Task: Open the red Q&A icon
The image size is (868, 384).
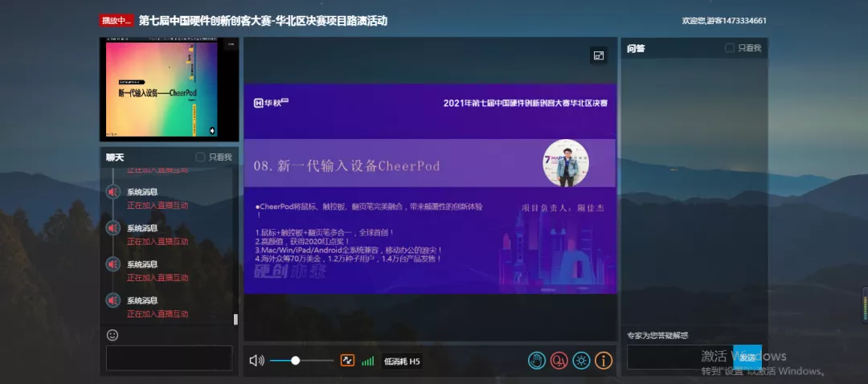Action: point(559,361)
